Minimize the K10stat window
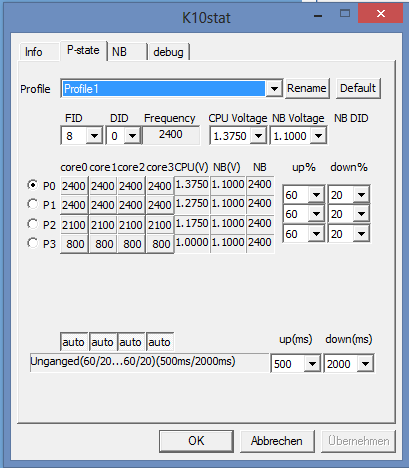 click(x=318, y=15)
